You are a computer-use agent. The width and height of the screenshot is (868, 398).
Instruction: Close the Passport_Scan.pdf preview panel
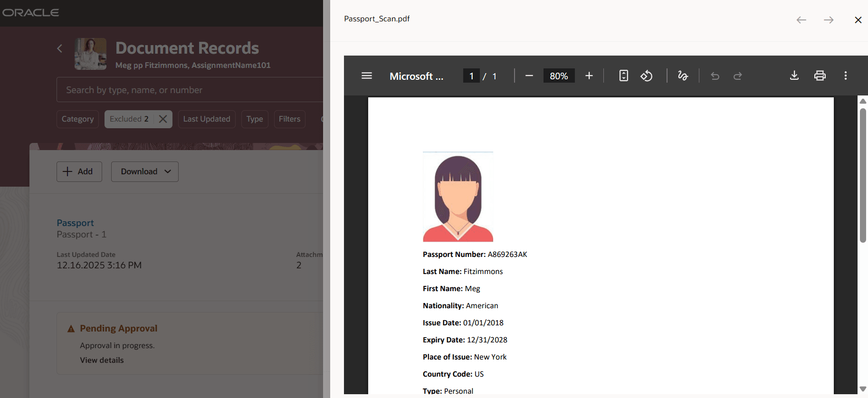(x=858, y=20)
